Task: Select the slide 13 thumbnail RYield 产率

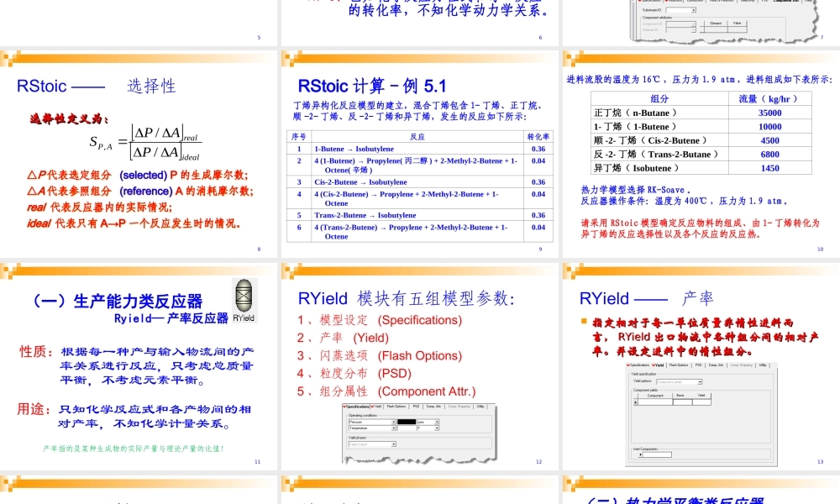Action: [701, 366]
